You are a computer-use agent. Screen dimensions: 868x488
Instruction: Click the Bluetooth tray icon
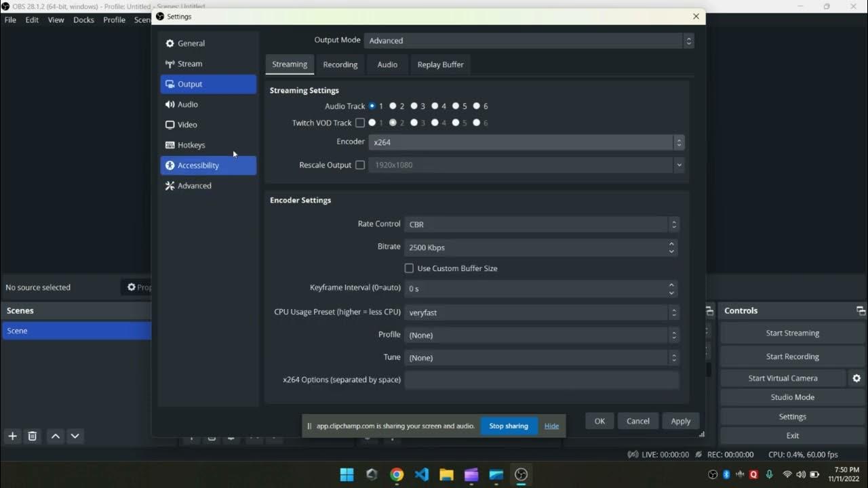point(726,474)
